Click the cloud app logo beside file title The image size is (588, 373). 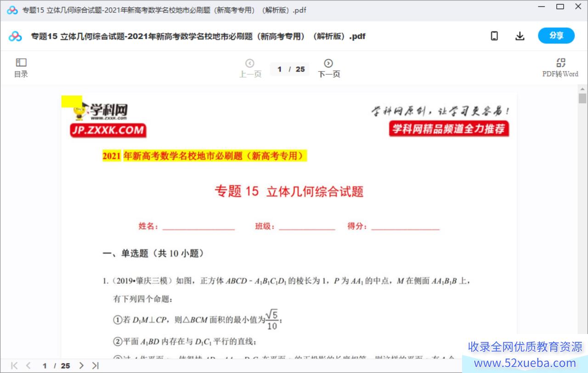coord(15,36)
